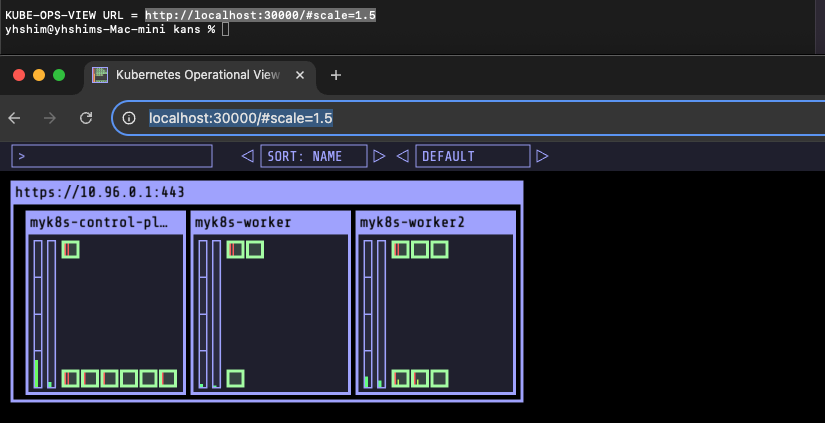Select second top pod in myk8s-worker node
The height and width of the screenshot is (423, 825).
[x=255, y=249]
